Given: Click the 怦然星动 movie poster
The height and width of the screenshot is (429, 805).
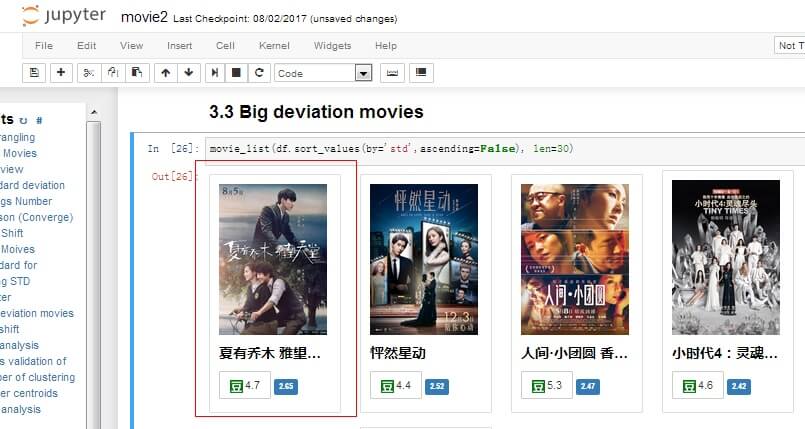Looking at the screenshot, I should [x=424, y=259].
